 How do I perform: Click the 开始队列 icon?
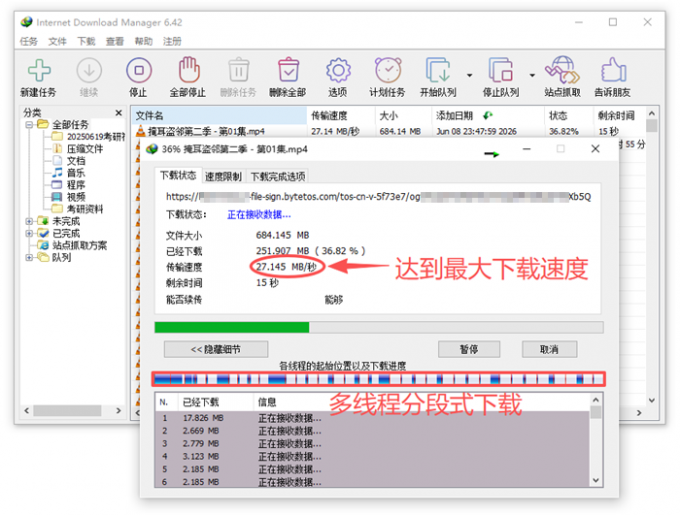click(438, 70)
